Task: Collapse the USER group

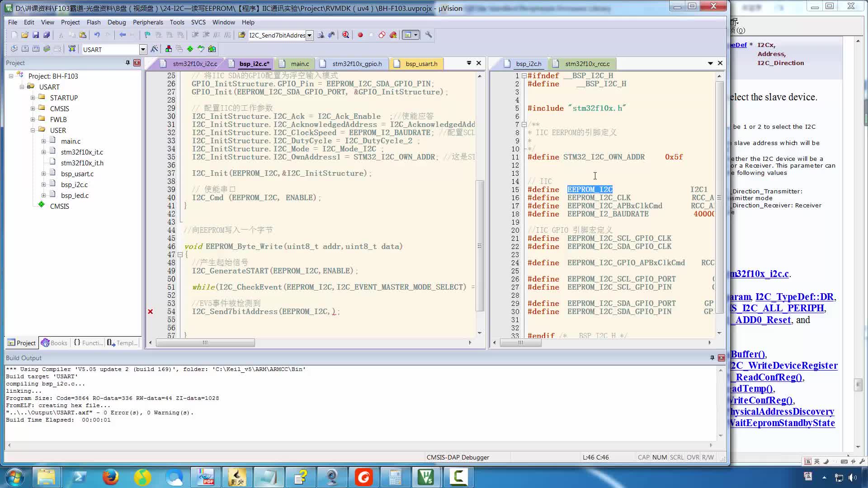Action: pyautogui.click(x=33, y=130)
